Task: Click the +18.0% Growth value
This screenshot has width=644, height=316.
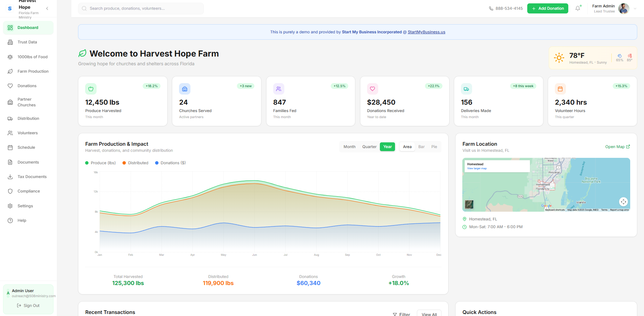Action: (x=398, y=283)
